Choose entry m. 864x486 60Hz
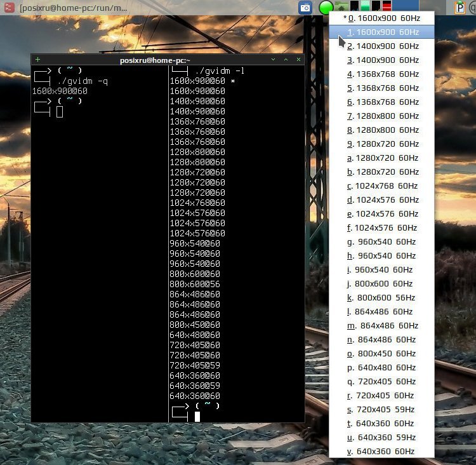The image size is (476, 465). 381,325
